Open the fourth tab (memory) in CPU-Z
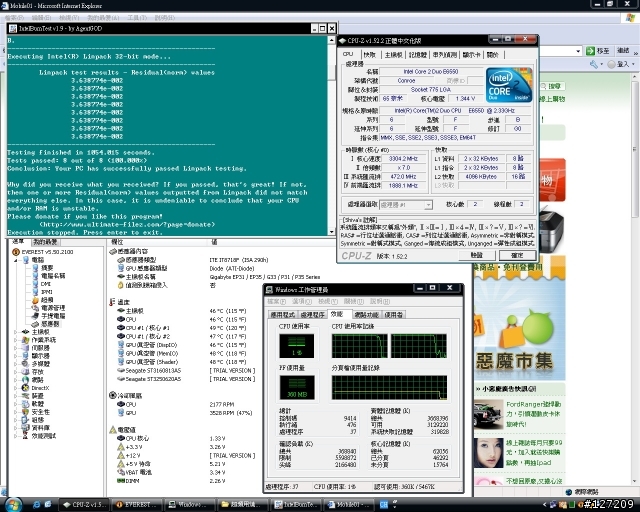The width and height of the screenshot is (640, 512). click(418, 55)
